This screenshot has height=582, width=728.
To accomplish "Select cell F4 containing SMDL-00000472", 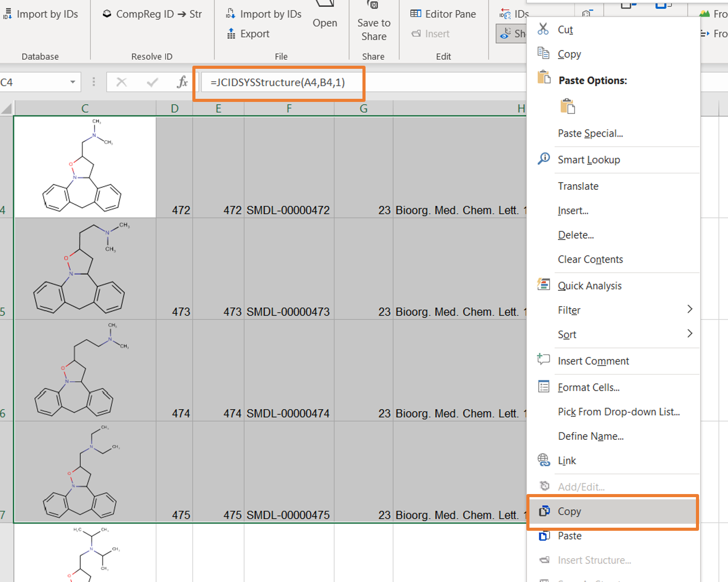I will [x=289, y=210].
